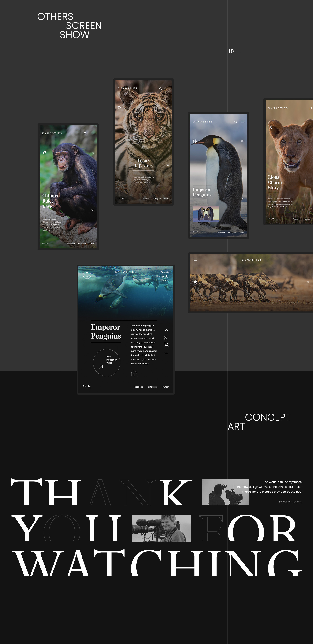Select Animals menu item on tablet

164,272
